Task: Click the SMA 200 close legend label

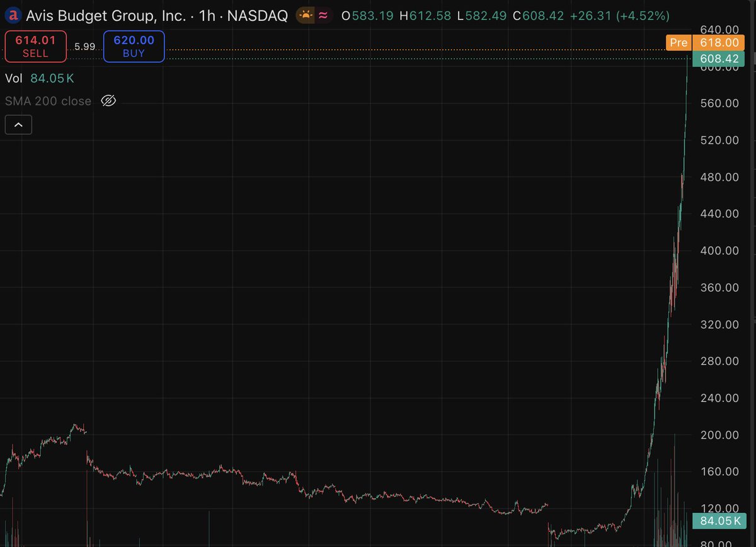Action: point(49,101)
